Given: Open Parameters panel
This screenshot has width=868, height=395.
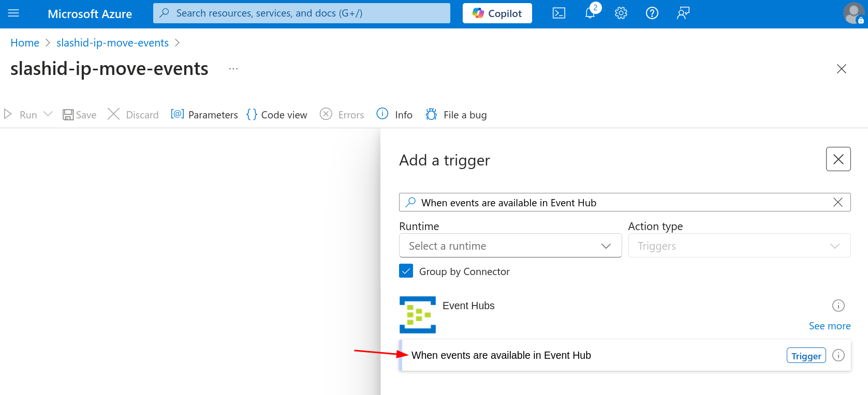Looking at the screenshot, I should click(204, 115).
